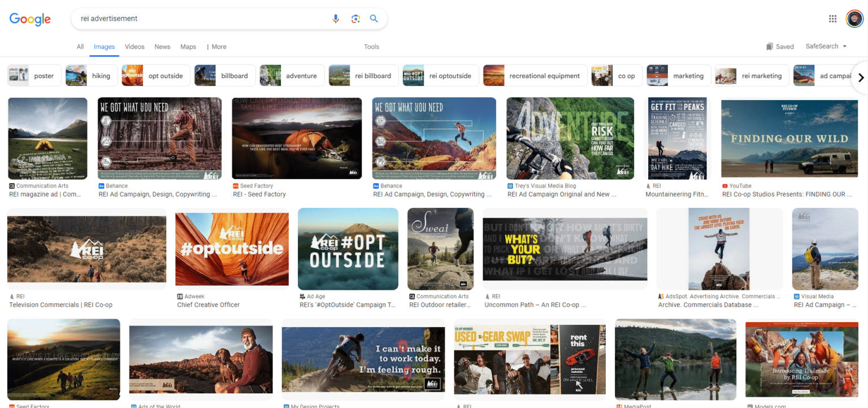
Task: Filter results by "recreational equipment" chip
Action: [534, 76]
